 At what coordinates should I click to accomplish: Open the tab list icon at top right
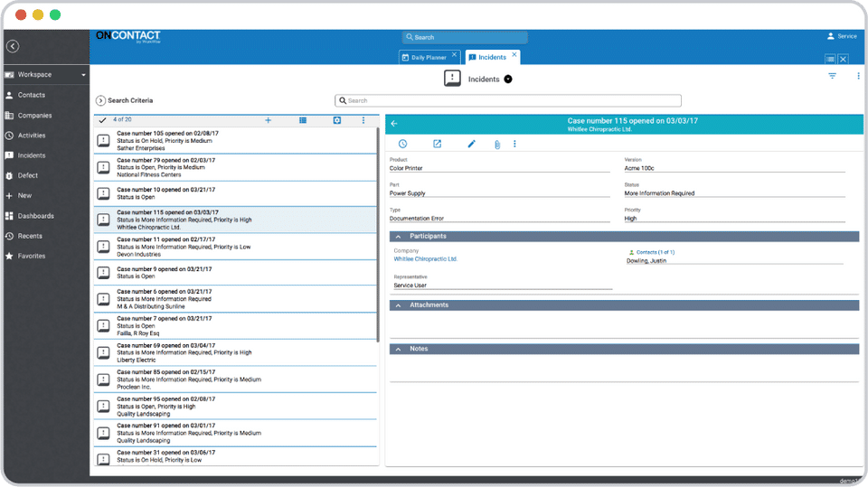[830, 60]
